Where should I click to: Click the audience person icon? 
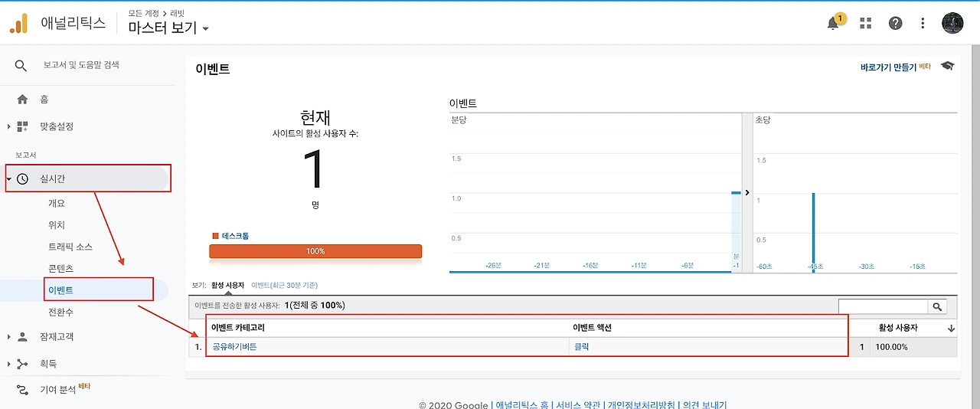coord(22,336)
